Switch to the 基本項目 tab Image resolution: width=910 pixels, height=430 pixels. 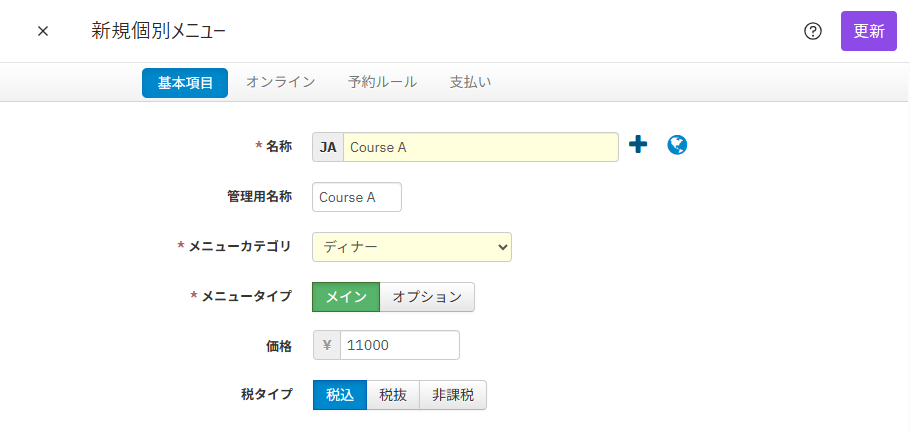click(185, 83)
